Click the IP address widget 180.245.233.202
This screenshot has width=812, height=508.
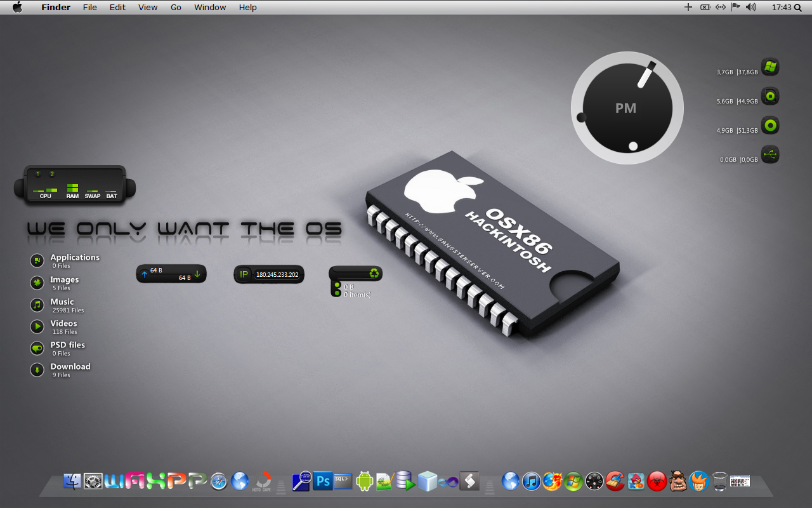click(268, 274)
